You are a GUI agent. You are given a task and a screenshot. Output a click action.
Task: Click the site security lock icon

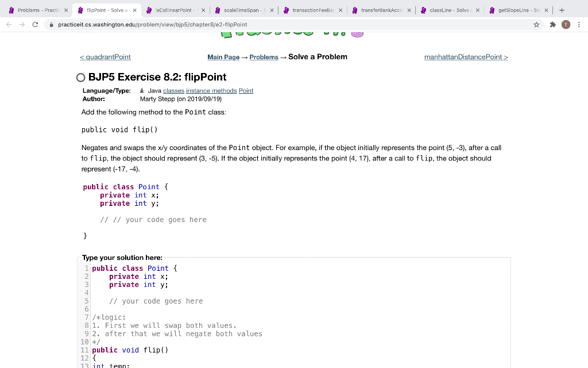pos(51,25)
